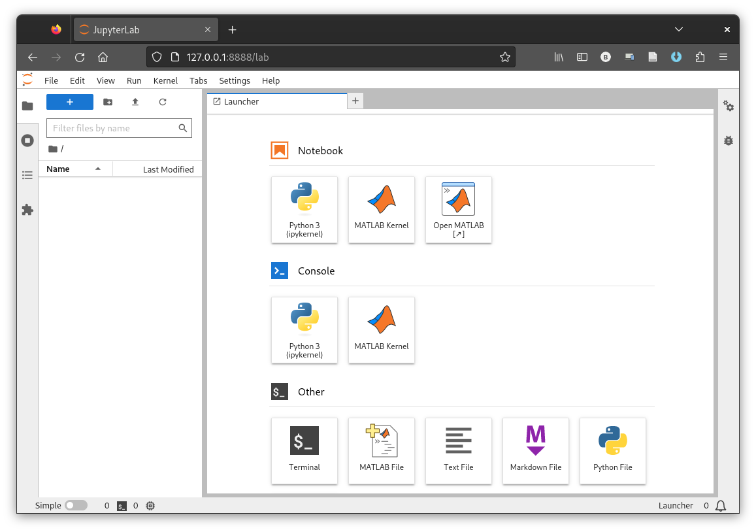Toggle the file browser sidebar panel

27,105
